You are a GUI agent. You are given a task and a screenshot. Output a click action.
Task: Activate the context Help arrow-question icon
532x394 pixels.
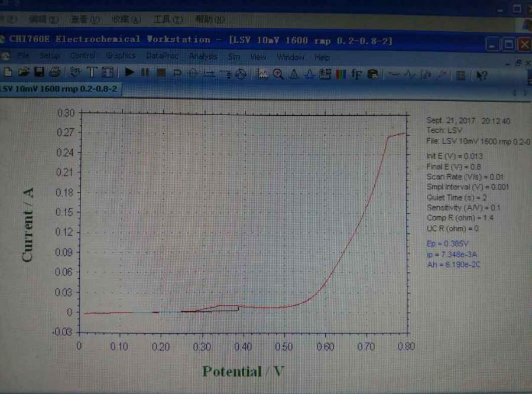click(481, 75)
